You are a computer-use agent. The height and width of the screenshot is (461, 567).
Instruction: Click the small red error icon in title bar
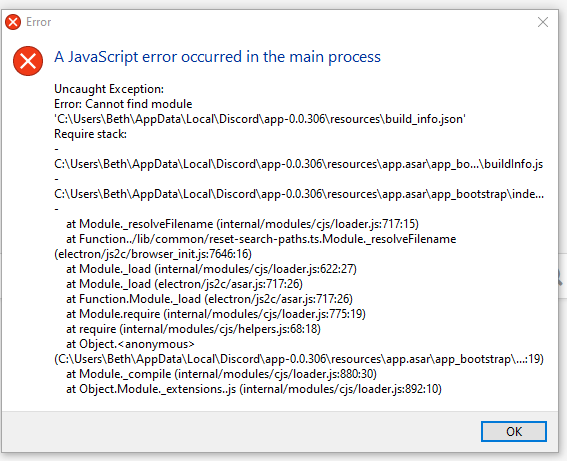[13, 22]
